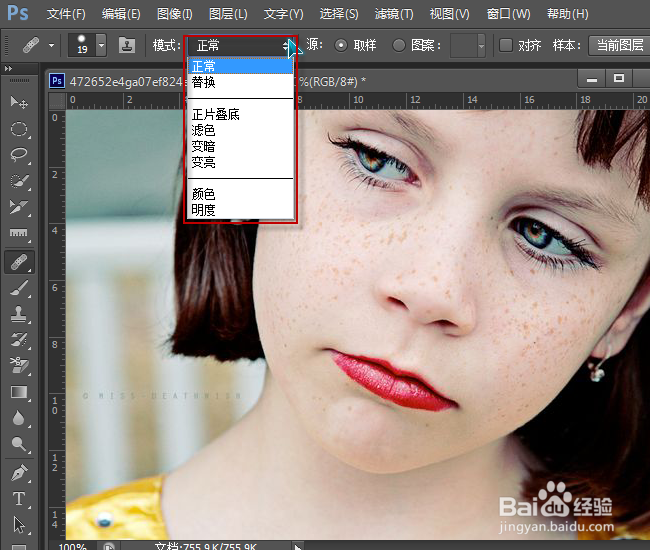Screen dimensions: 650x550
Task: Open 文件(F) menu
Action: (66, 14)
